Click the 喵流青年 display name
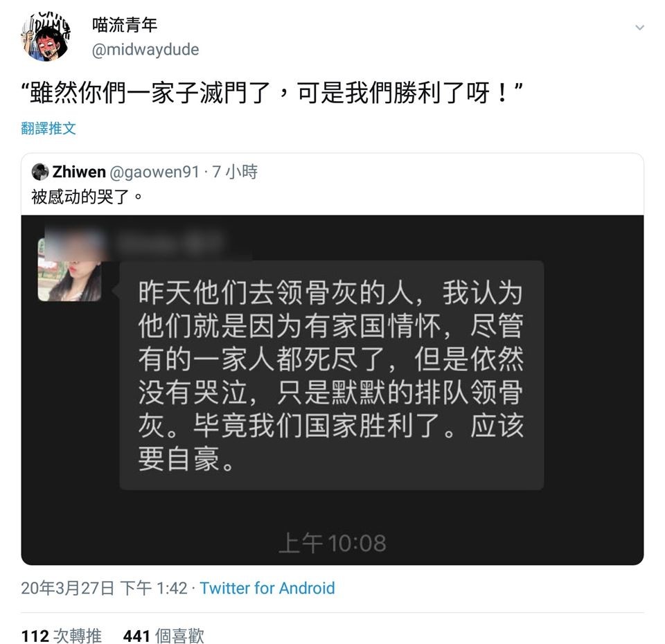Viewport: 665px width, 644px height. pyautogui.click(x=125, y=25)
